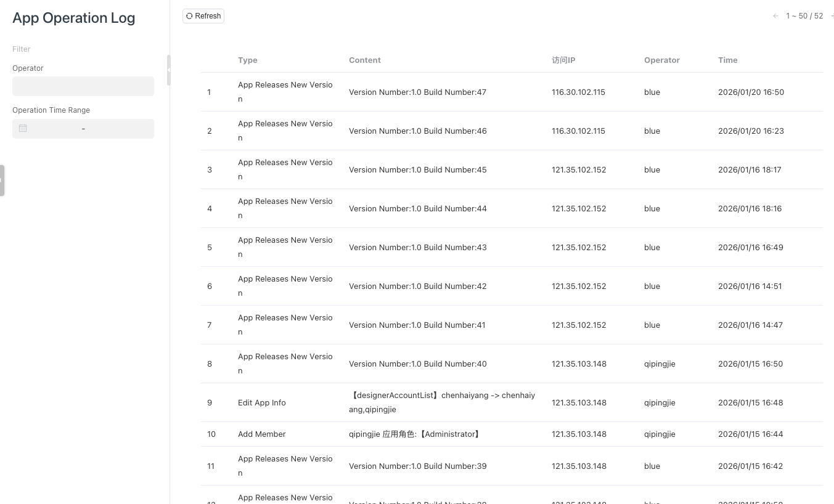The height and width of the screenshot is (504, 834).
Task: Collapse the filter sidebar using its edge handle
Action: 168,70
